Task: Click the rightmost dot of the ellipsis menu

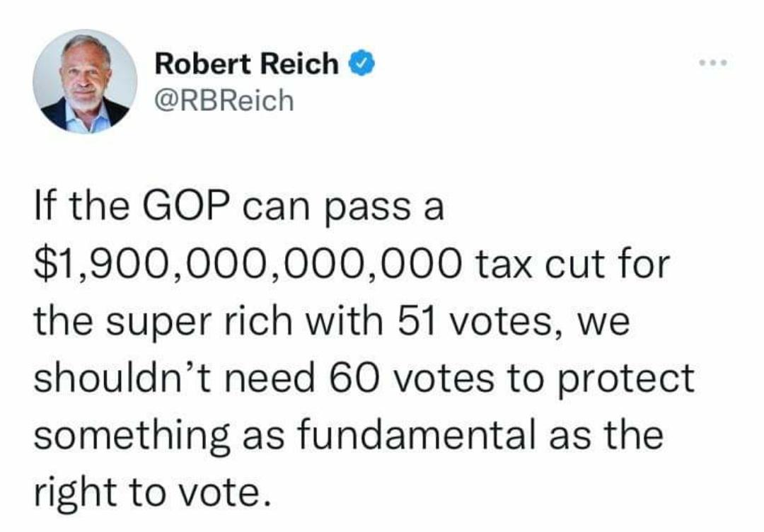Action: 725,61
